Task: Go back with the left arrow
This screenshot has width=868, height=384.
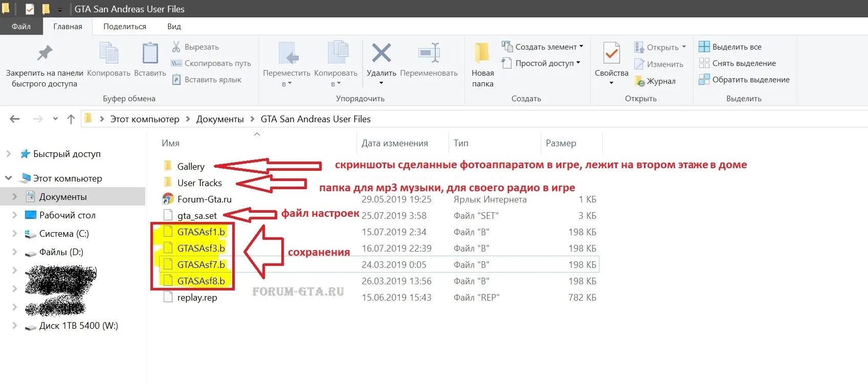Action: (x=14, y=119)
